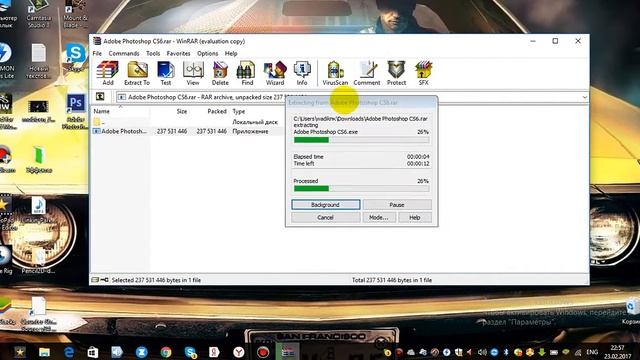640x360 pixels.
Task: Select the Protect archive icon
Action: tap(396, 73)
